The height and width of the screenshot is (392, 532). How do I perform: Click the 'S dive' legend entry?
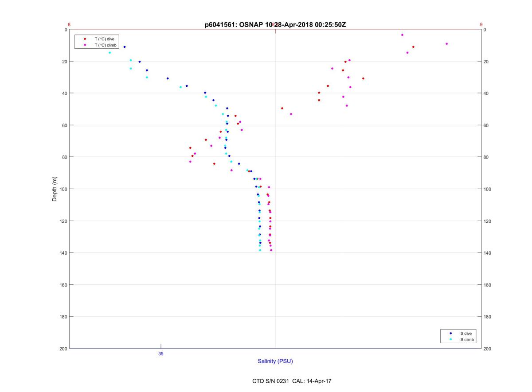click(466, 333)
